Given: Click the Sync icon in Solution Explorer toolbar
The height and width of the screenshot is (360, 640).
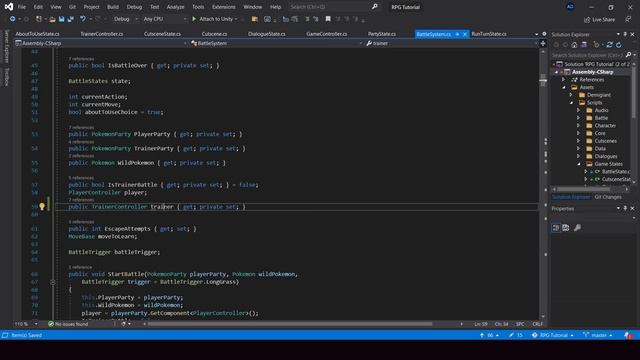Looking at the screenshot, I should [x=609, y=45].
